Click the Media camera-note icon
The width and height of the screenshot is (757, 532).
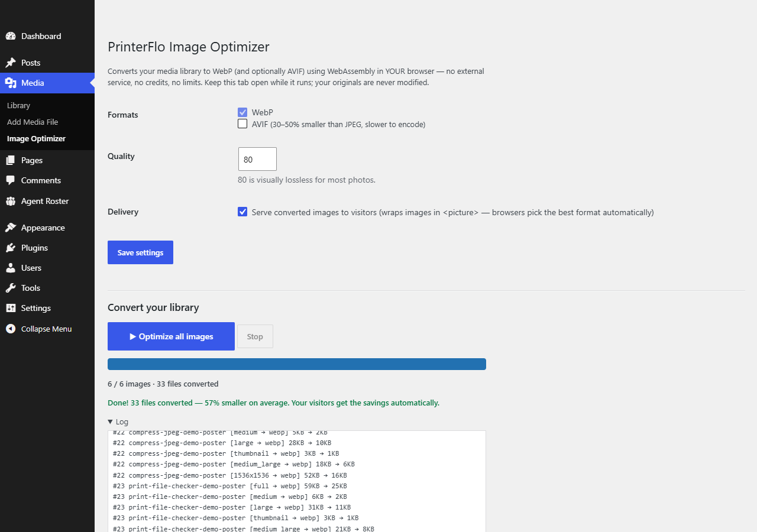click(x=11, y=83)
